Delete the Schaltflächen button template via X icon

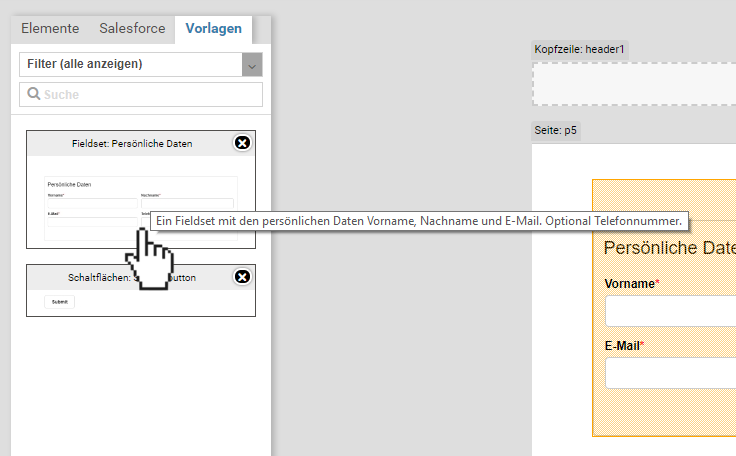point(242,277)
